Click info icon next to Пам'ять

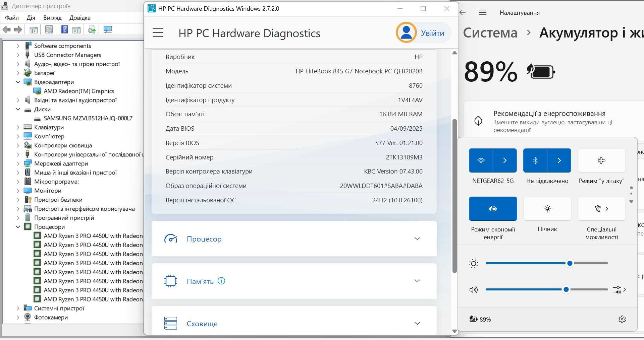221,281
